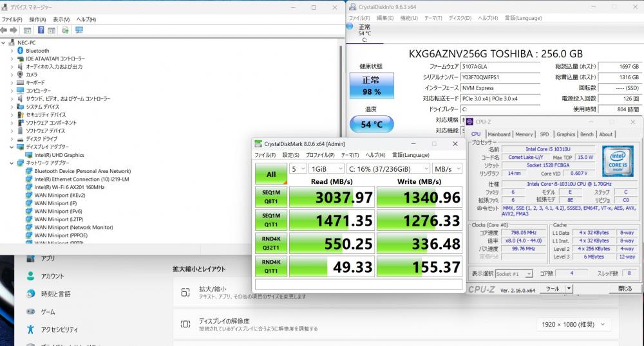Open the ツール dropdown arrow in CPU-Z

569,289
